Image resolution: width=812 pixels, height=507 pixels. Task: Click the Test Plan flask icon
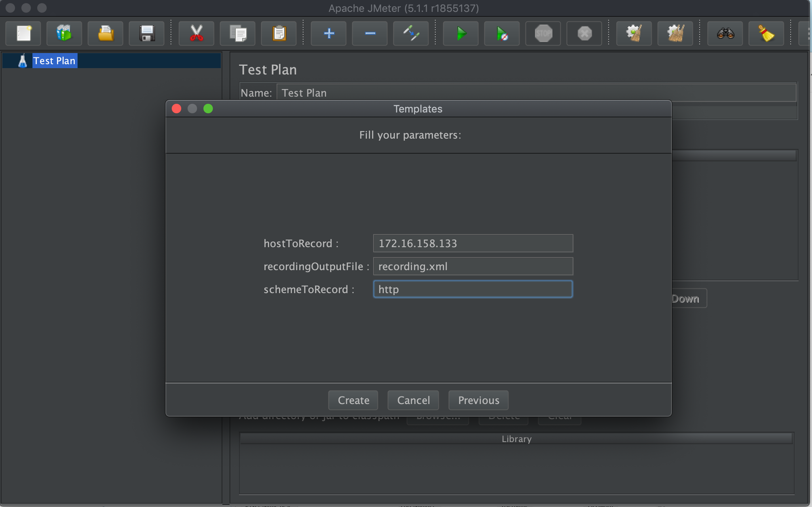(x=23, y=61)
